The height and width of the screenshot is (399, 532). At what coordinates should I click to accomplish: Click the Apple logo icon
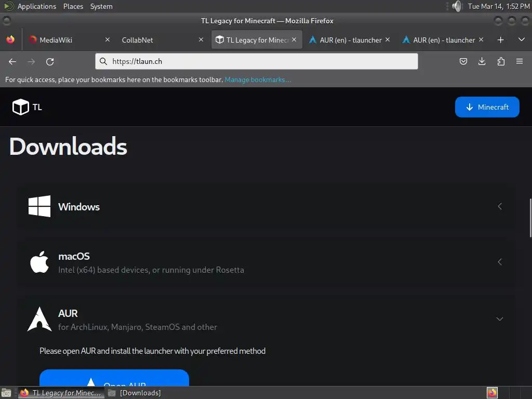(39, 262)
